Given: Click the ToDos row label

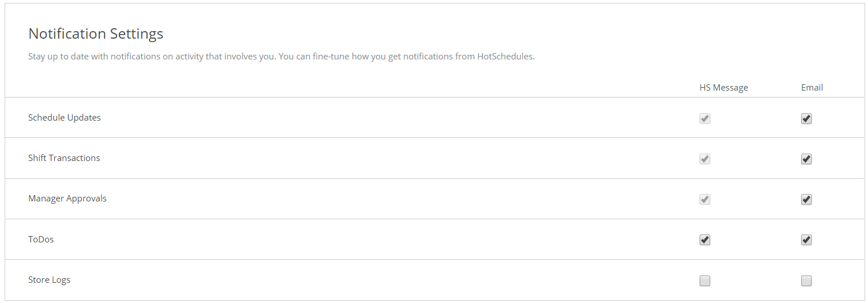Looking at the screenshot, I should 41,239.
